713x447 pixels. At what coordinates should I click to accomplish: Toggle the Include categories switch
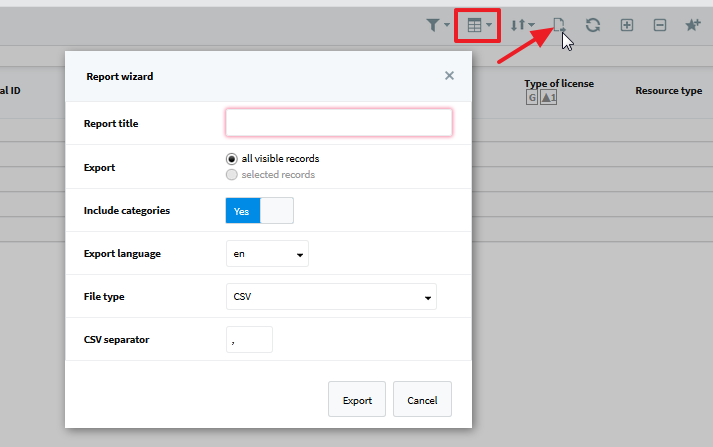pos(260,211)
